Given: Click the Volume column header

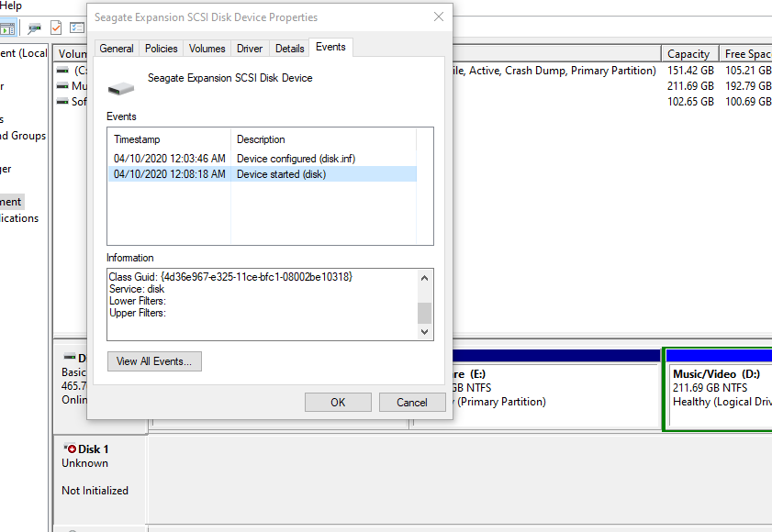Looking at the screenshot, I should click(70, 53).
